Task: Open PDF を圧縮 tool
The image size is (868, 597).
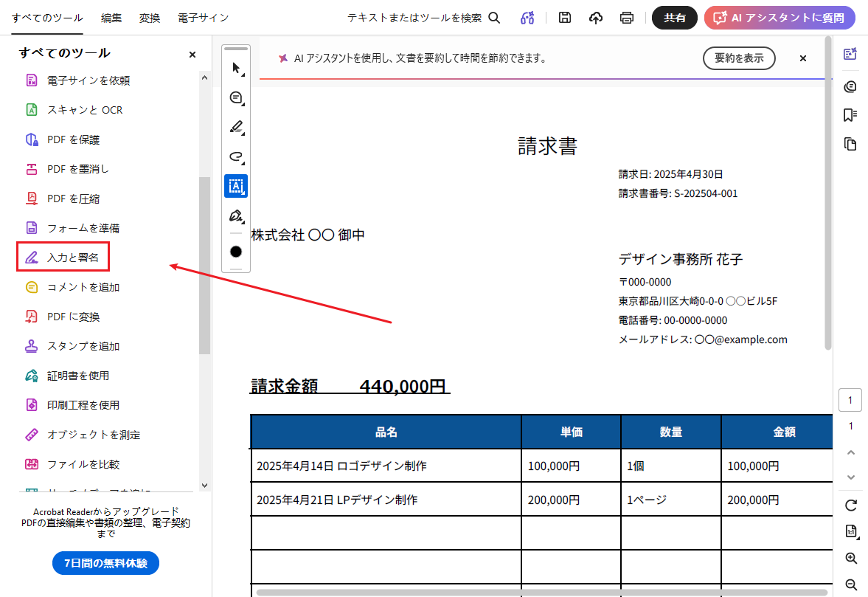Action: tap(63, 199)
